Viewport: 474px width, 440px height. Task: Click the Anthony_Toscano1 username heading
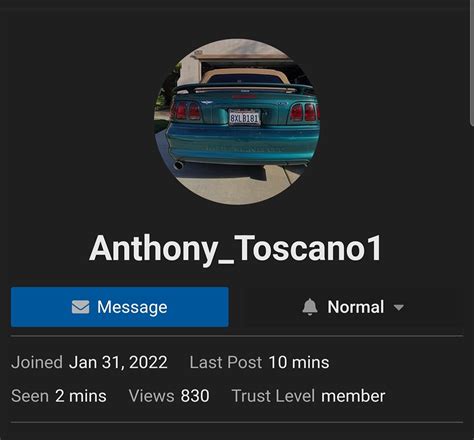pyautogui.click(x=235, y=248)
